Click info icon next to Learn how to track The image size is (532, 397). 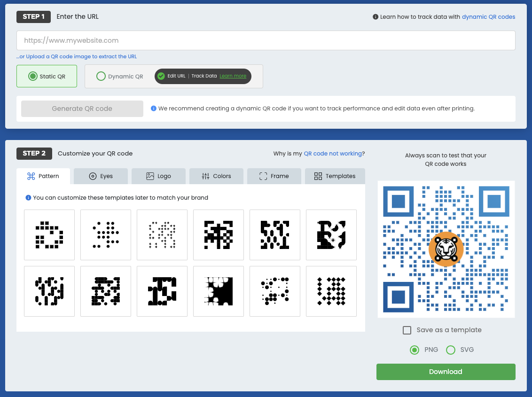[375, 16]
